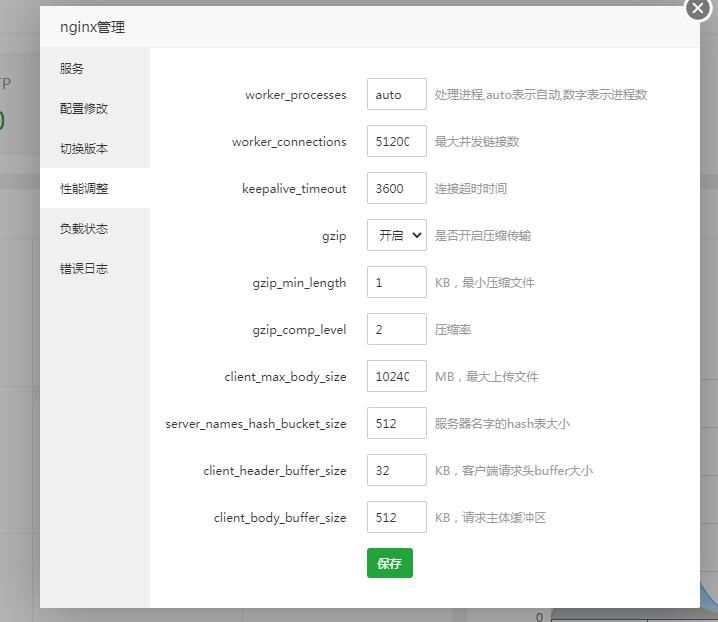Click the worker_processes input field

pos(396,95)
